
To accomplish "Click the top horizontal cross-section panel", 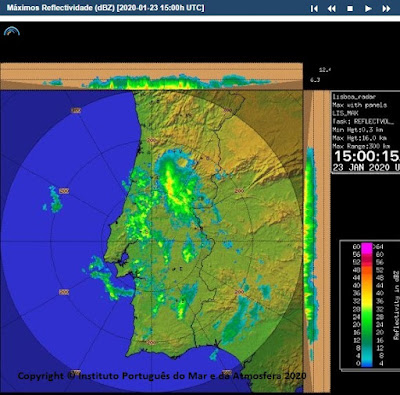I will [151, 77].
